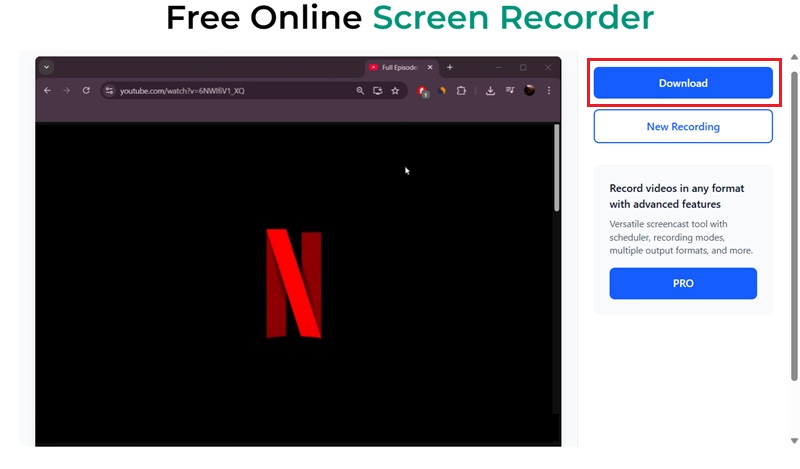Click the browser back arrow in recording
This screenshot has height=469, width=800.
click(x=47, y=91)
